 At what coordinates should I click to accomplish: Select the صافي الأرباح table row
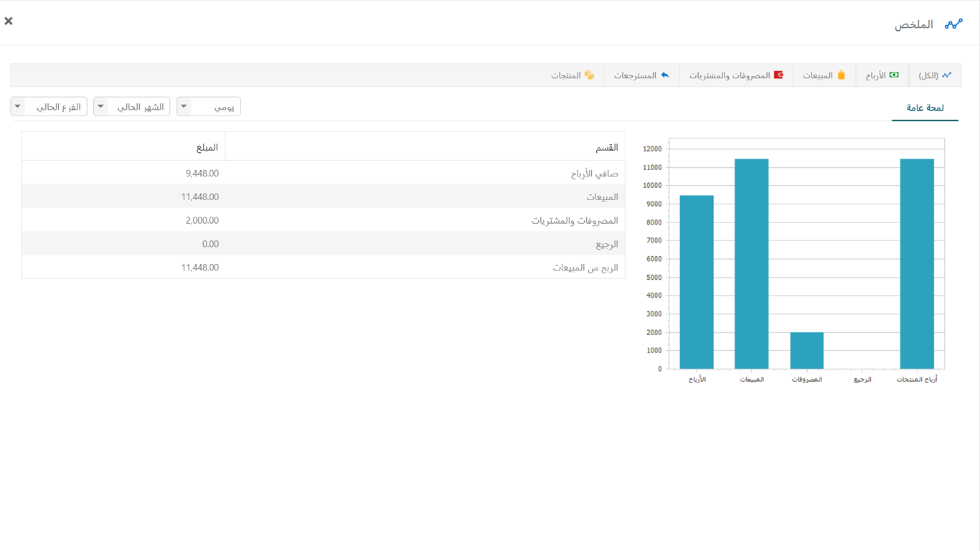(323, 174)
